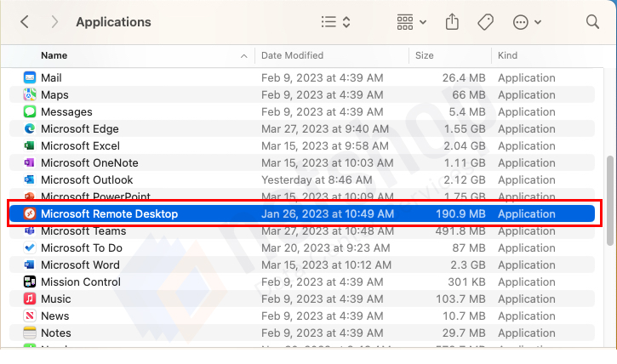Click the Microsoft Remote Desktop name text
The width and height of the screenshot is (617, 364).
[x=110, y=213]
